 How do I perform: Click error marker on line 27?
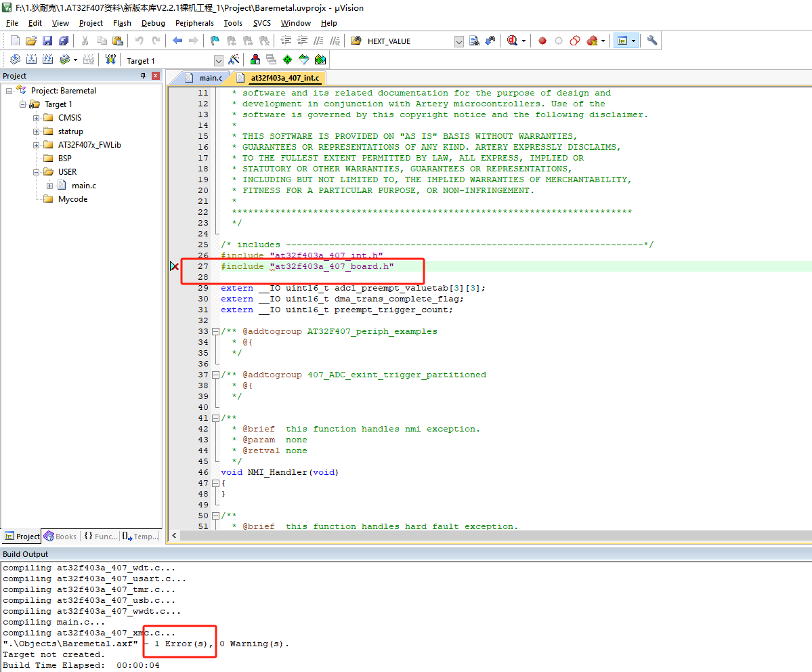pyautogui.click(x=175, y=266)
